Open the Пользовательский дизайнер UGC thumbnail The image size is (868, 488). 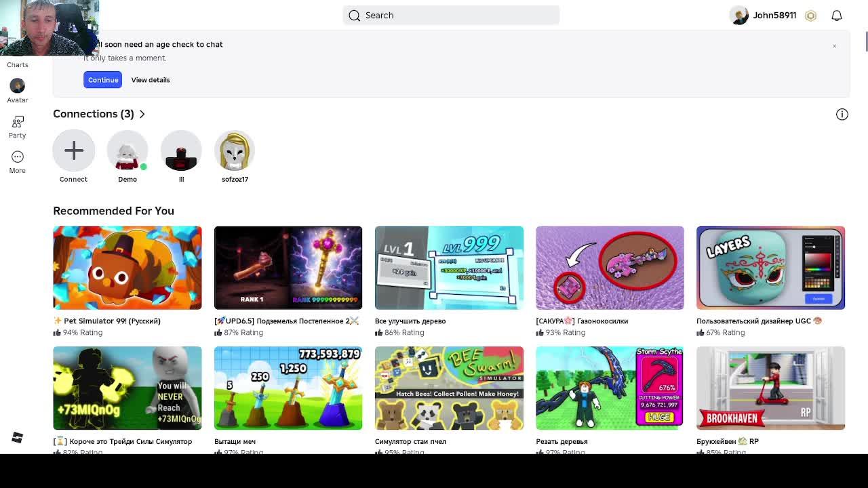pos(770,268)
